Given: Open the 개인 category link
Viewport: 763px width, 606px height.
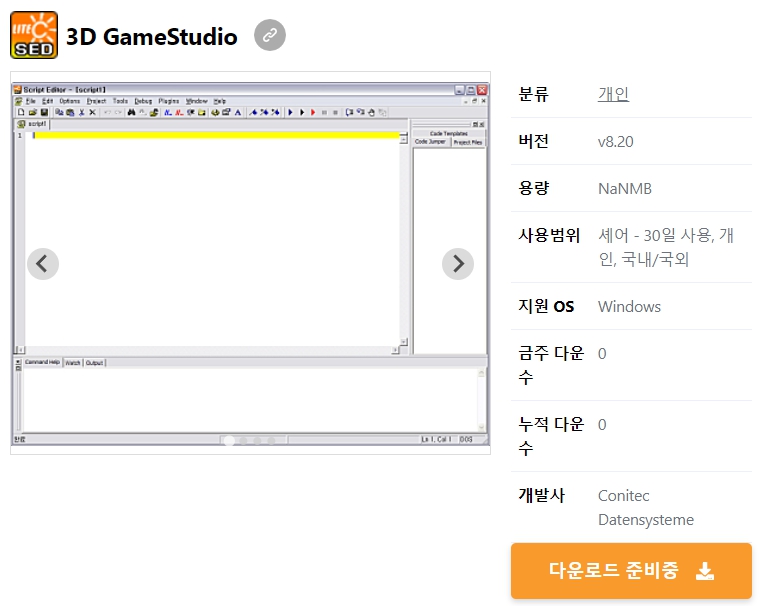Looking at the screenshot, I should [613, 94].
